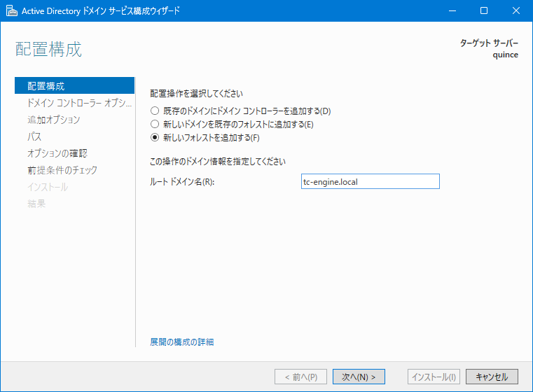Select 結果 step in the sidebar
Image resolution: width=533 pixels, height=392 pixels.
point(75,204)
